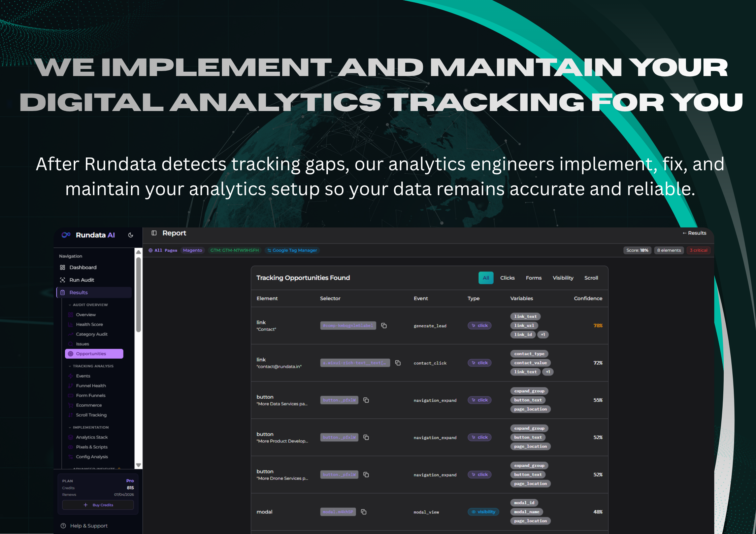This screenshot has width=756, height=534.
Task: Open Help & Support
Action: pyautogui.click(x=89, y=526)
